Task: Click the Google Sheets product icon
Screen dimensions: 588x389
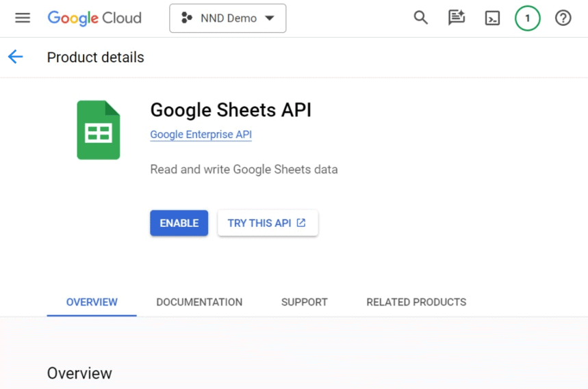Action: (x=99, y=130)
